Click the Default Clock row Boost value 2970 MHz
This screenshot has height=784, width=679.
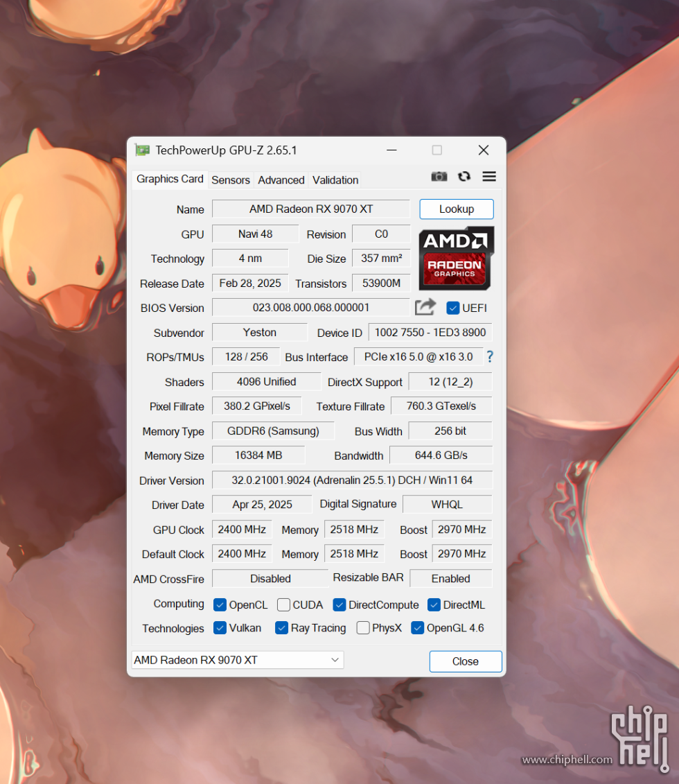(462, 554)
